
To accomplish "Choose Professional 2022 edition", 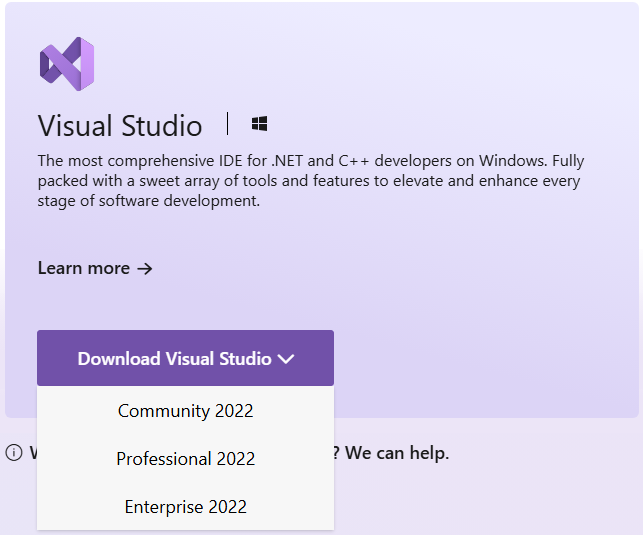I will (x=185, y=459).
